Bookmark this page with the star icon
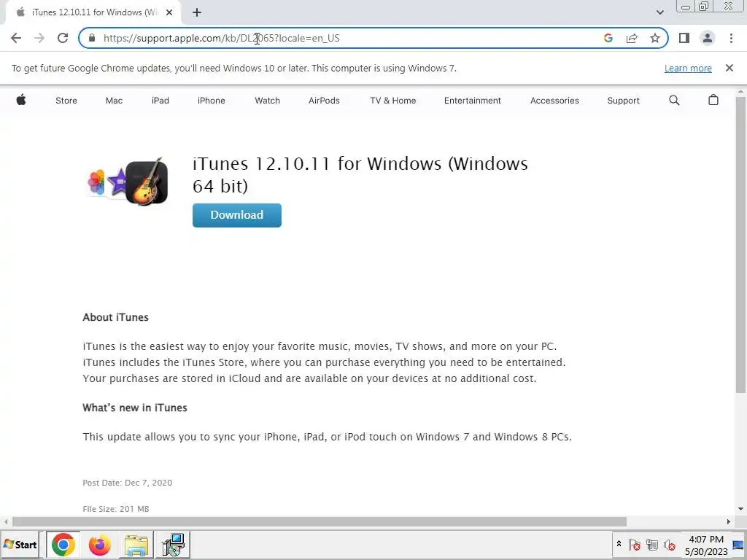 [x=655, y=38]
